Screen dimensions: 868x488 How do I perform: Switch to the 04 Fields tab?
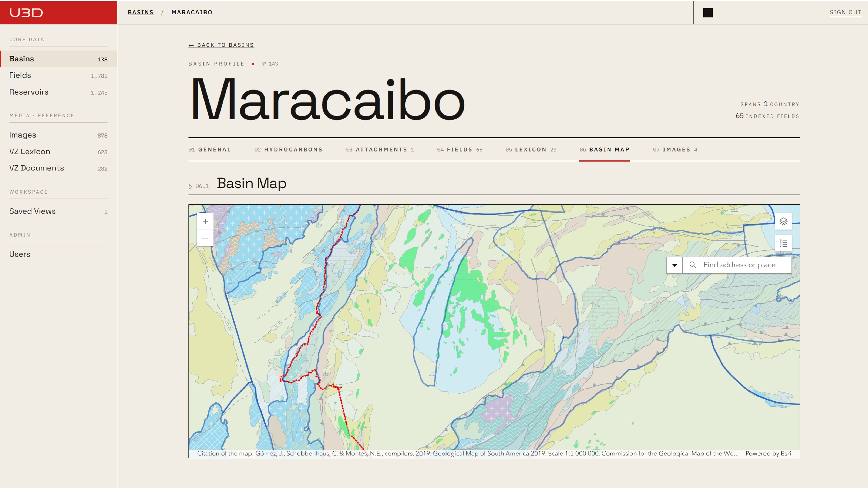(460, 150)
